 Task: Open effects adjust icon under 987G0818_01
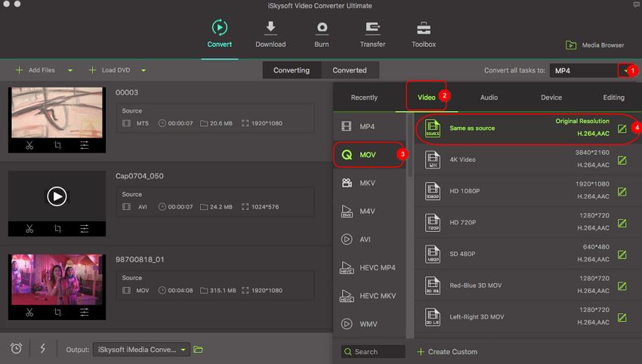[85, 312]
